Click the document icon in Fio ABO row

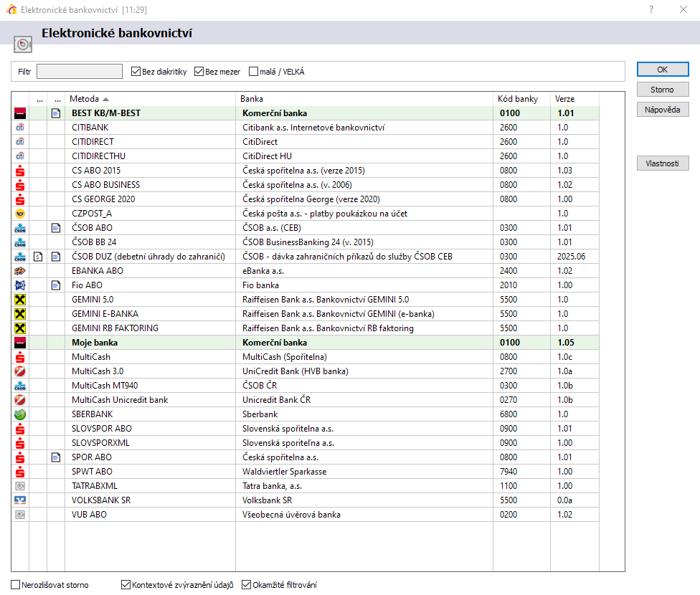point(56,285)
